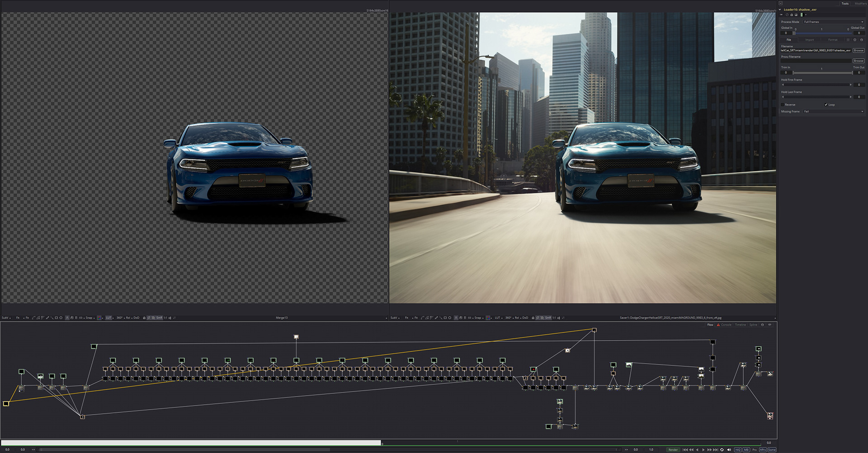Play backward in transport controls
Screen dimensions: 868x453
click(697, 450)
